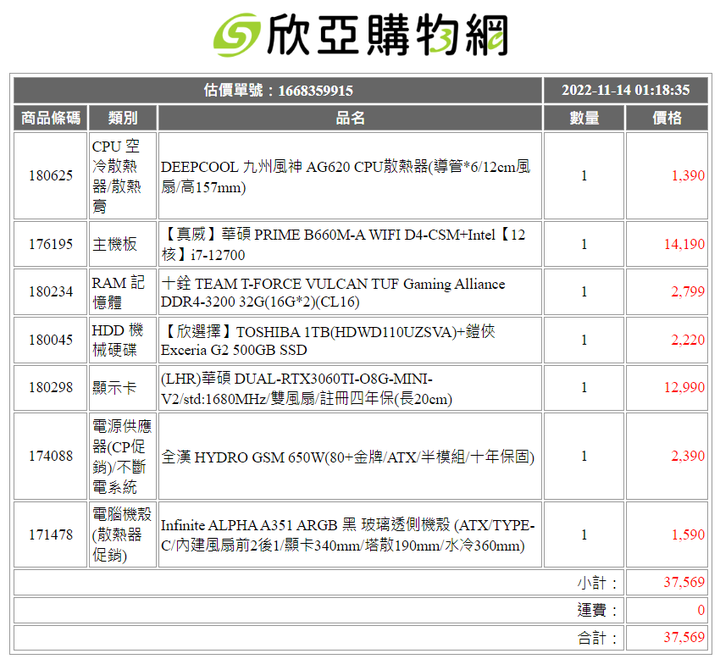Select product code 180298

[51, 387]
